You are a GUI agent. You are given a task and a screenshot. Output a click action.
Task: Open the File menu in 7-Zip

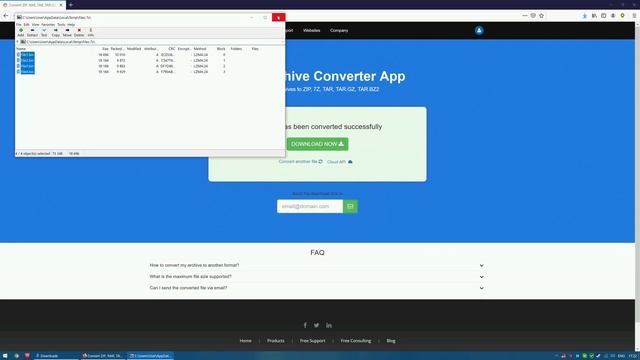click(19, 24)
